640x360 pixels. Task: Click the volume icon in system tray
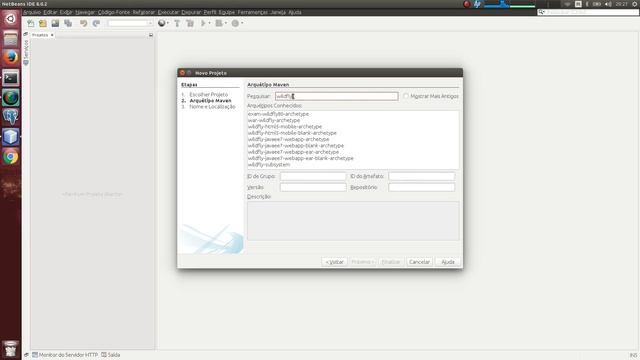pyautogui.click(x=608, y=4)
